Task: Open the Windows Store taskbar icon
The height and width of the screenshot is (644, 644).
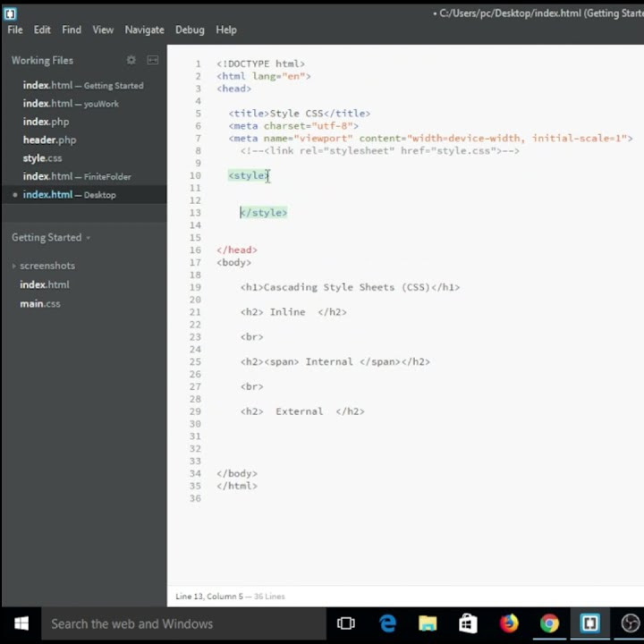Action: (468, 623)
